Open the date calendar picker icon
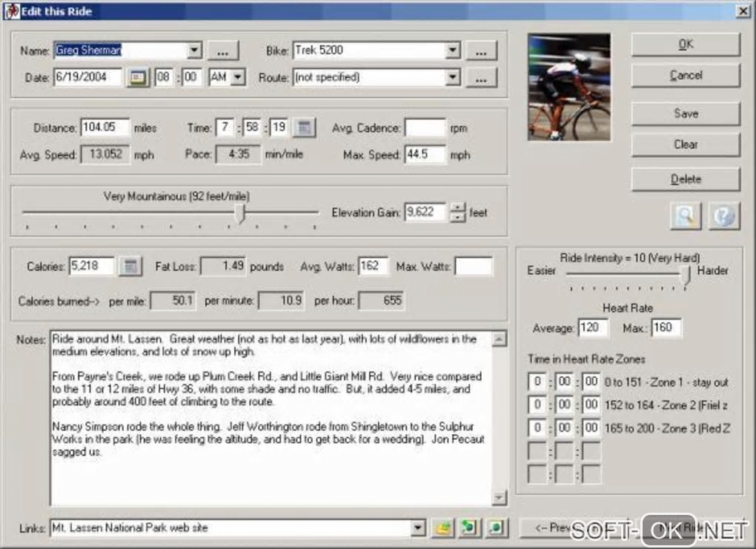 pos(138,77)
